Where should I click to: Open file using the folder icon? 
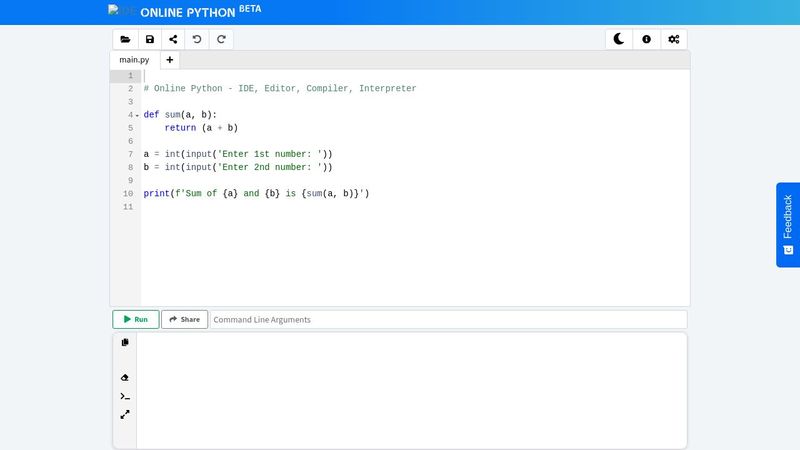pyautogui.click(x=125, y=39)
